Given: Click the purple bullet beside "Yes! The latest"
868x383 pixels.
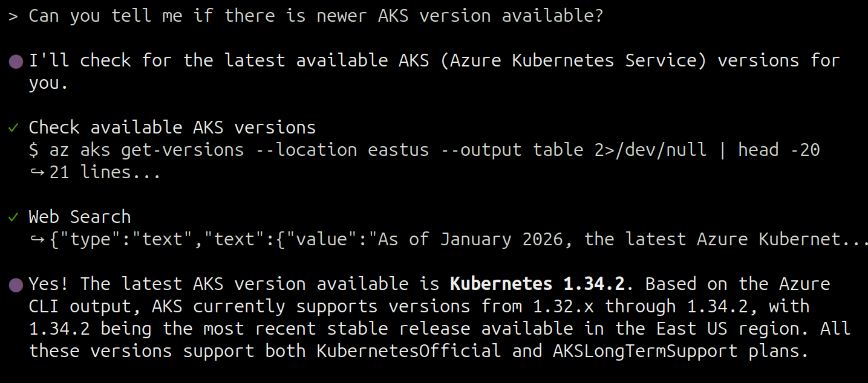Looking at the screenshot, I should 16,285.
